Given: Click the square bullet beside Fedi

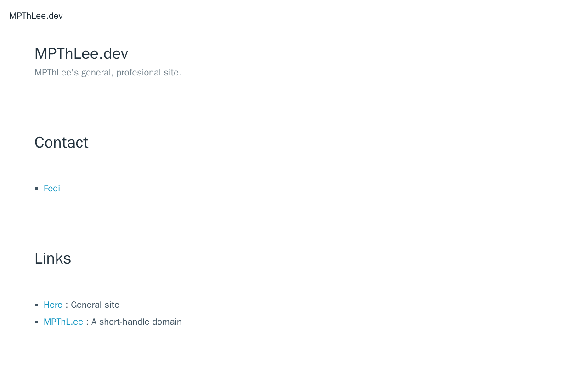Looking at the screenshot, I should (37, 189).
